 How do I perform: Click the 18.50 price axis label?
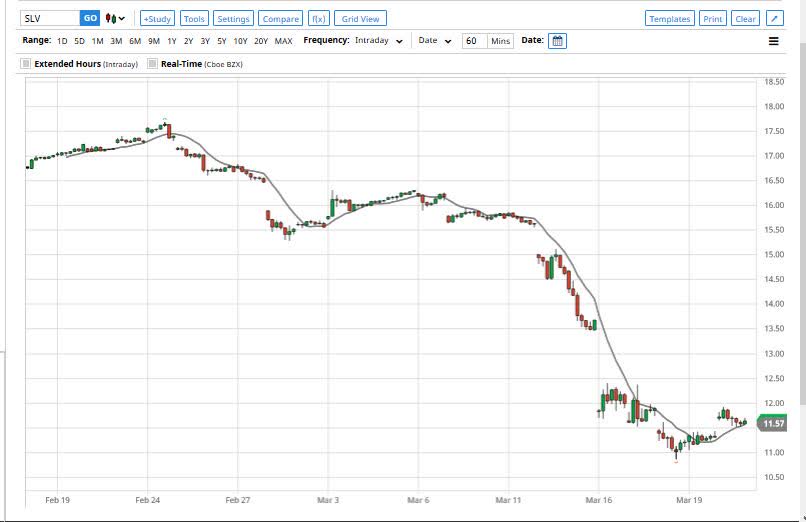[x=774, y=82]
